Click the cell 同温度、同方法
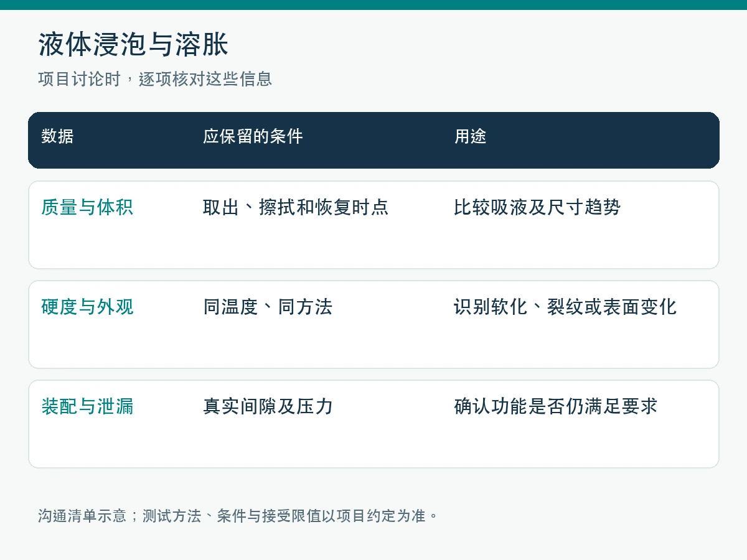The width and height of the screenshot is (747, 560). (268, 307)
